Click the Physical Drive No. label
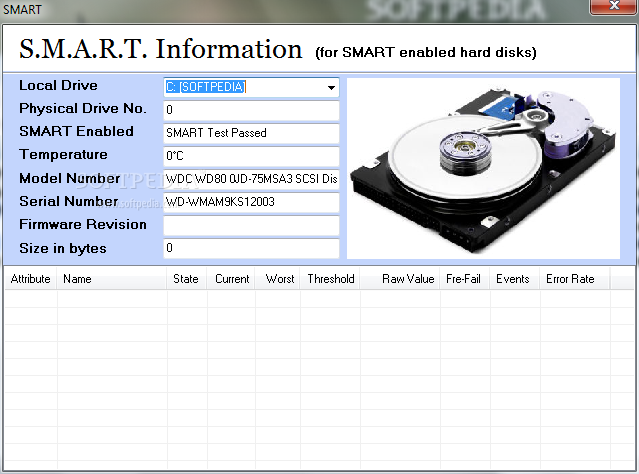 point(83,108)
